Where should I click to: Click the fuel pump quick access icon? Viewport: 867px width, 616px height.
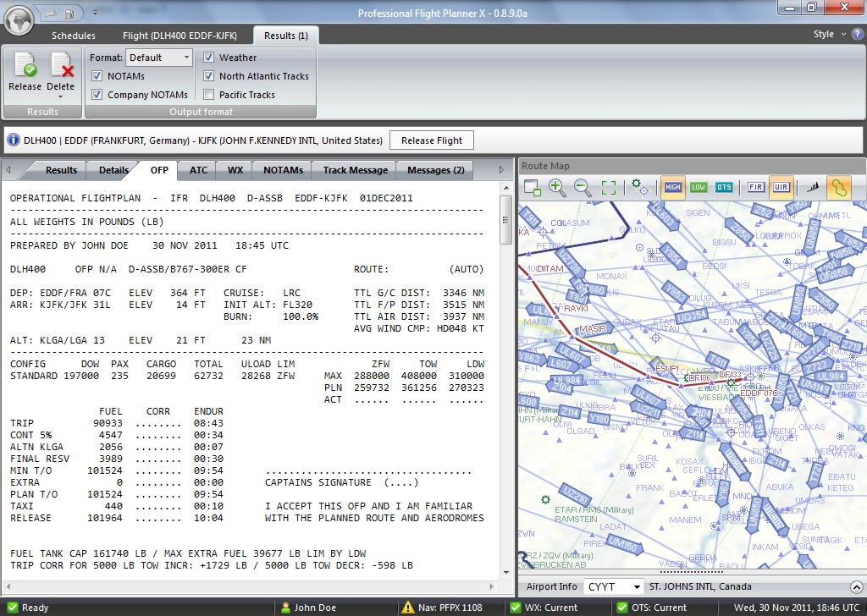point(69,13)
